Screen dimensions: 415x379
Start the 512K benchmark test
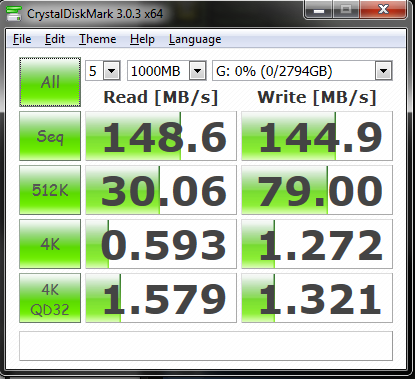[x=50, y=190]
